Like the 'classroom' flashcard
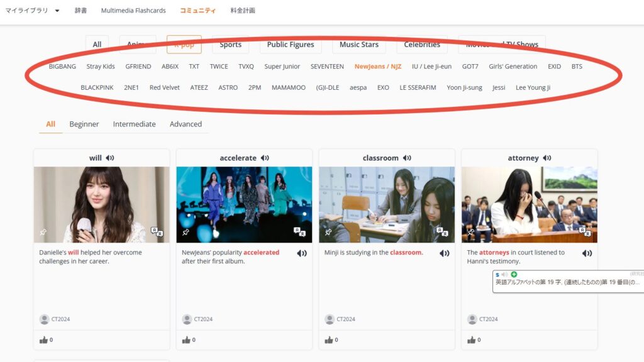644x362 pixels. (328, 340)
